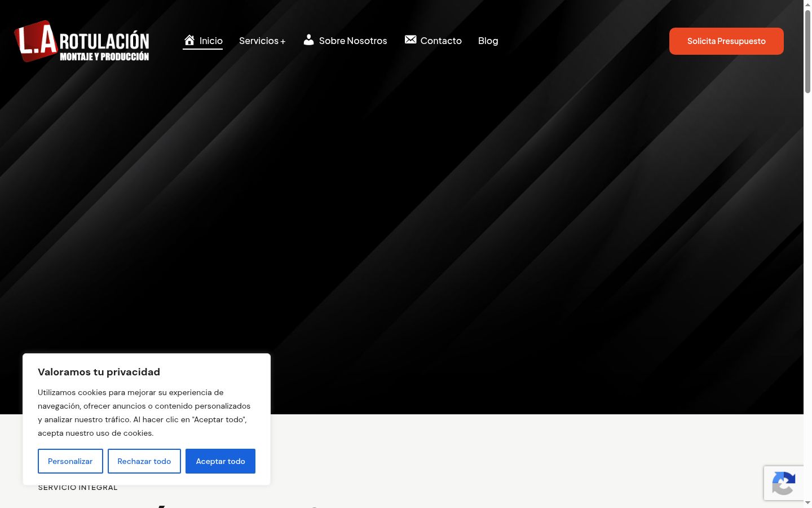The height and width of the screenshot is (508, 812).
Task: Go to Sobre Nosotros page
Action: [345, 41]
